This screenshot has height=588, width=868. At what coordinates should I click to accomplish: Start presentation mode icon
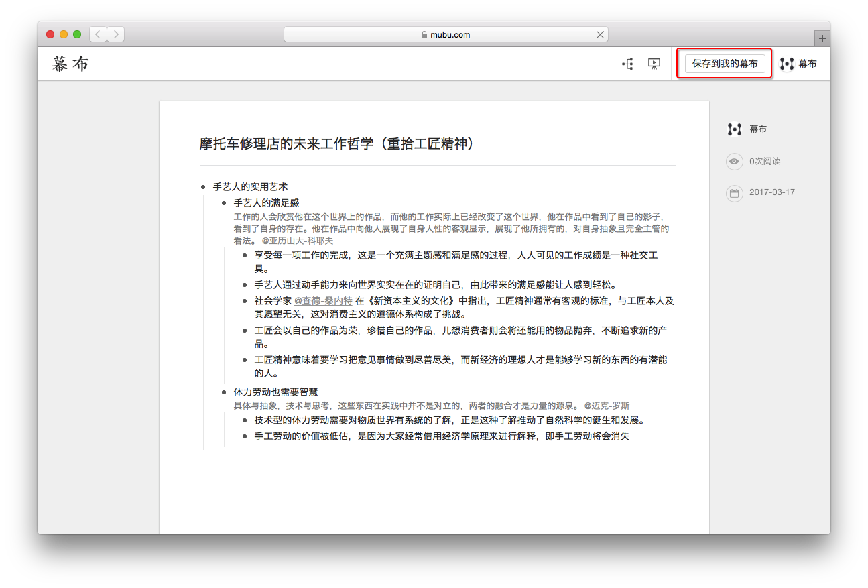[x=654, y=64]
